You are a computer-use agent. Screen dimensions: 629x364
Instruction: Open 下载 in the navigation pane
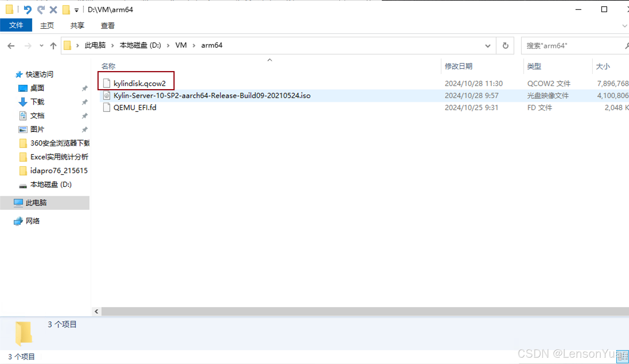point(37,102)
